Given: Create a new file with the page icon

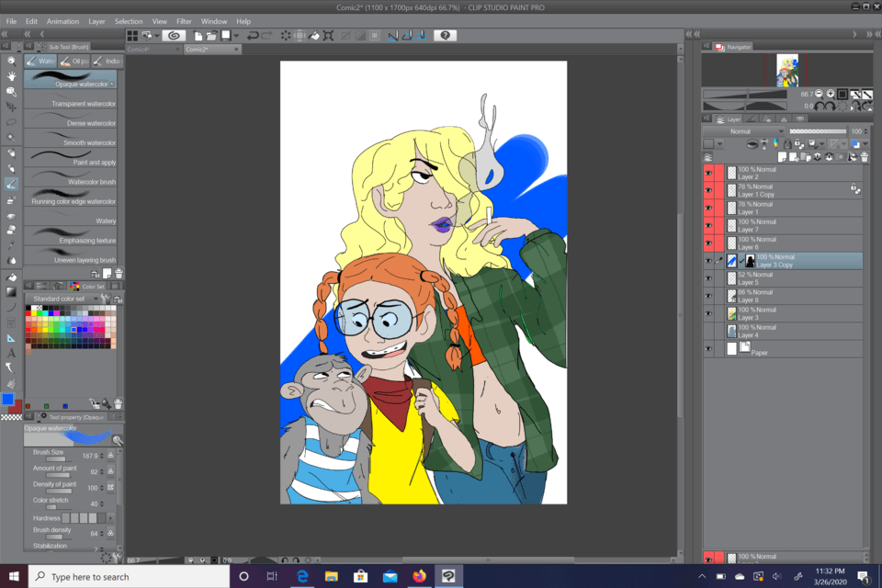Looking at the screenshot, I should click(198, 36).
